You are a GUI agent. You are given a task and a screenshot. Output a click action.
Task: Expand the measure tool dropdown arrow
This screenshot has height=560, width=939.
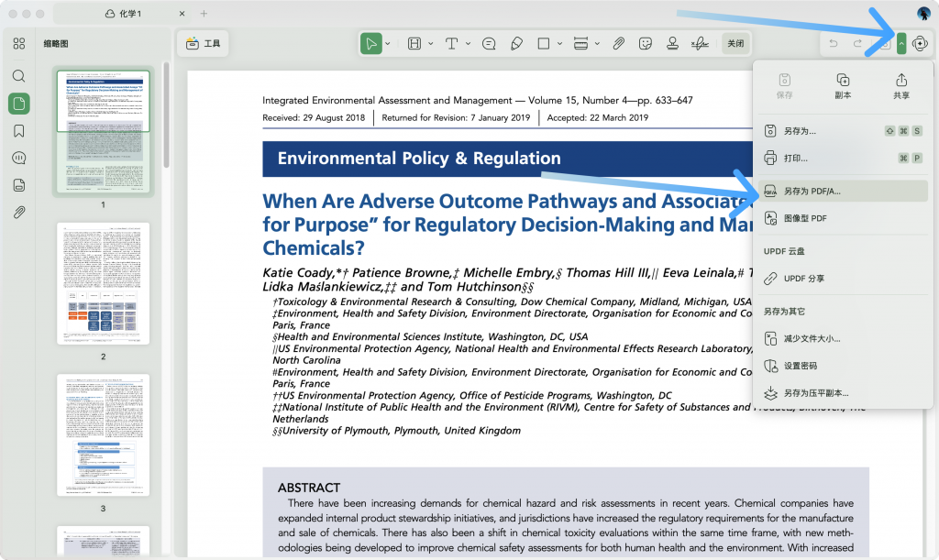point(597,44)
